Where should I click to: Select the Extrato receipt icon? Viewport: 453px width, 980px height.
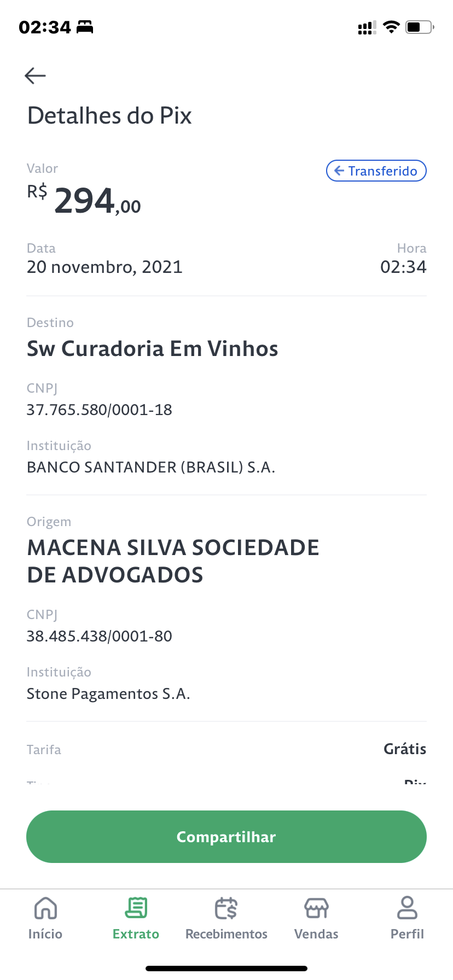[x=136, y=908]
